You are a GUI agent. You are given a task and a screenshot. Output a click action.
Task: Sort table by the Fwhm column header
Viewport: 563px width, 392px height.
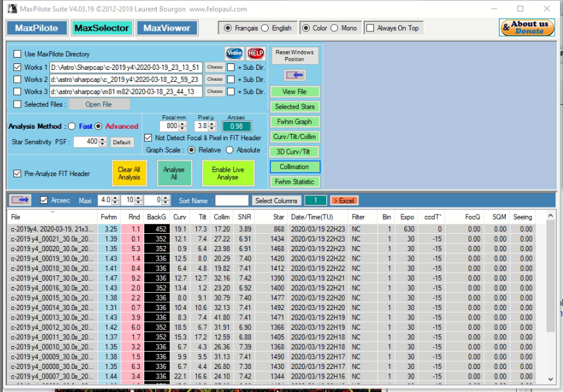[110, 217]
